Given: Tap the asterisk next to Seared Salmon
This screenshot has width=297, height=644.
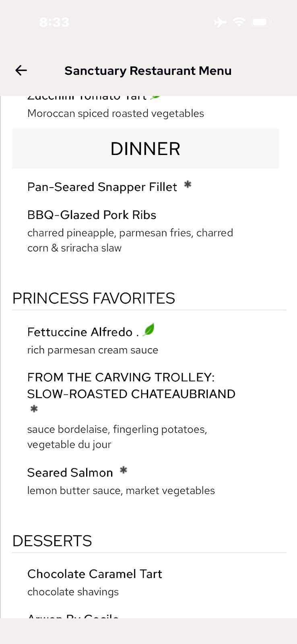Looking at the screenshot, I should coord(124,470).
